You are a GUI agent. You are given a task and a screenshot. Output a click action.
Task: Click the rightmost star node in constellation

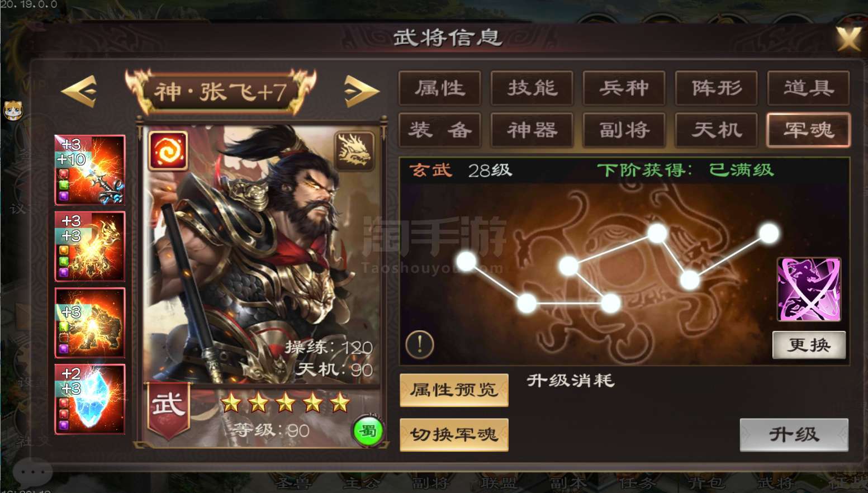[769, 233]
